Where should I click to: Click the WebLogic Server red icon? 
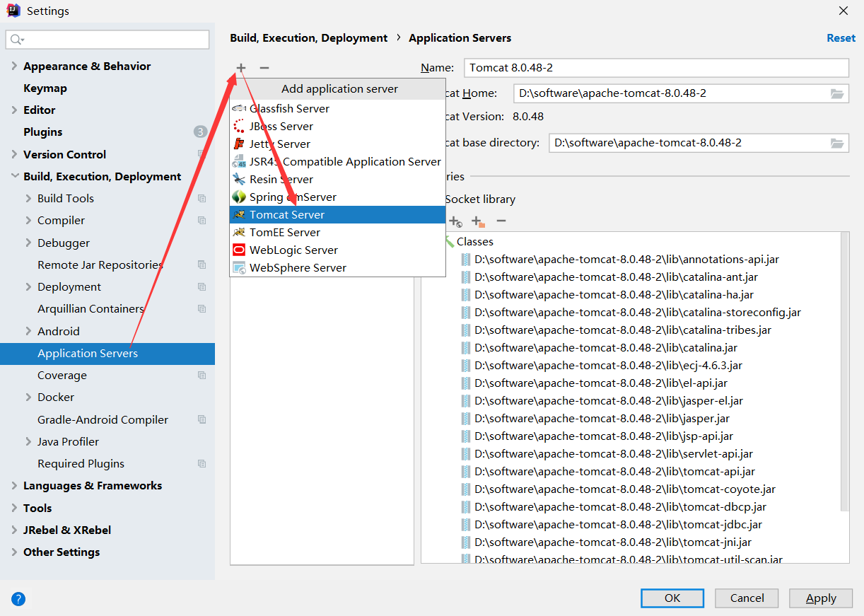pyautogui.click(x=239, y=250)
